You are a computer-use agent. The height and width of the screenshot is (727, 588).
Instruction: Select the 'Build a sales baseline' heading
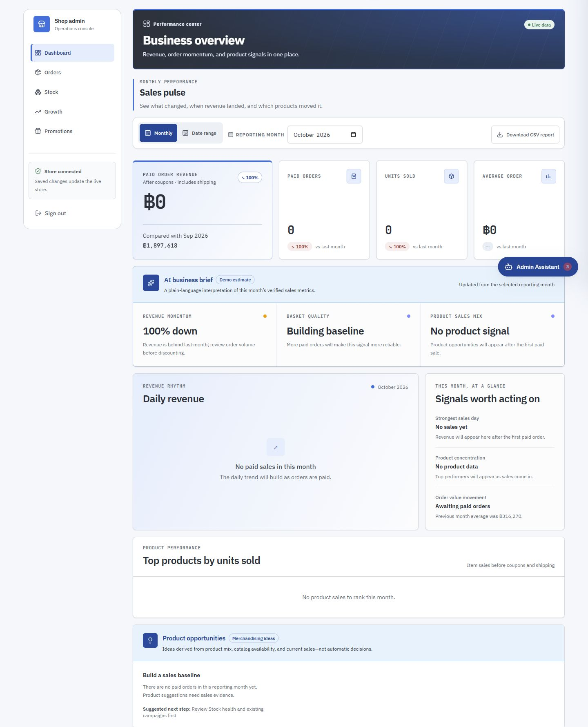(x=171, y=675)
